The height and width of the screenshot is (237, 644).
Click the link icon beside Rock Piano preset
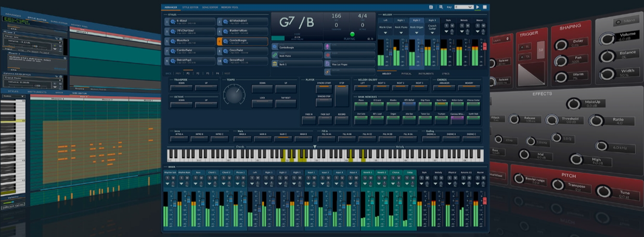point(275,55)
